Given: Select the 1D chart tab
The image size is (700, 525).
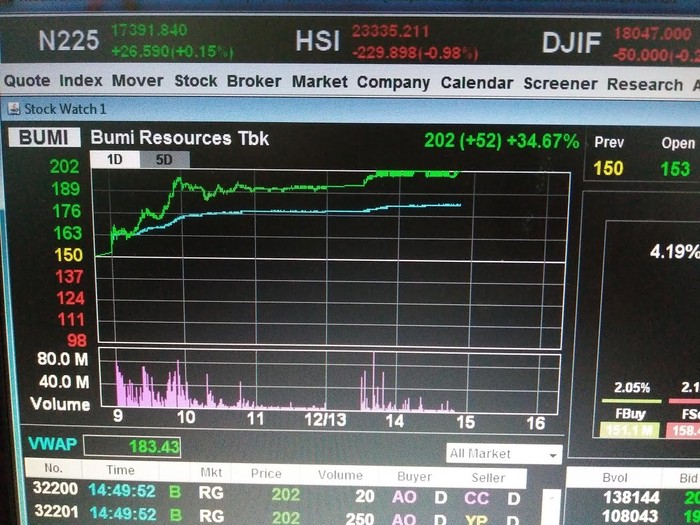Looking at the screenshot, I should tap(115, 159).
